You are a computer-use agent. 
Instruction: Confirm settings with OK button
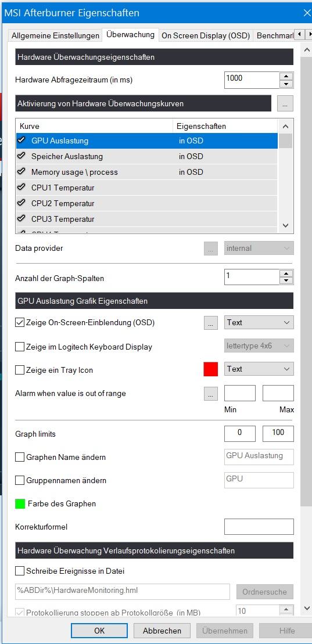pyautogui.click(x=99, y=631)
